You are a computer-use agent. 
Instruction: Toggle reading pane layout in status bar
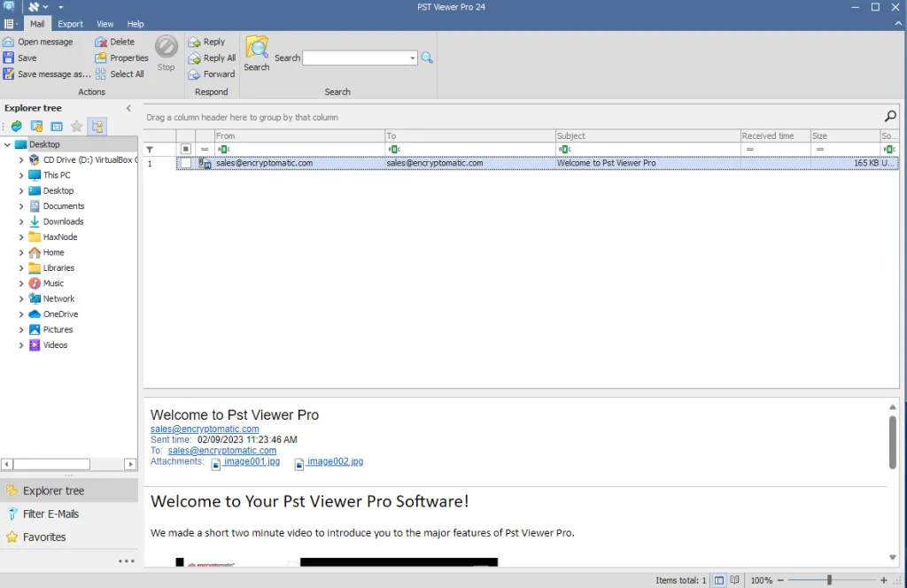[719, 580]
